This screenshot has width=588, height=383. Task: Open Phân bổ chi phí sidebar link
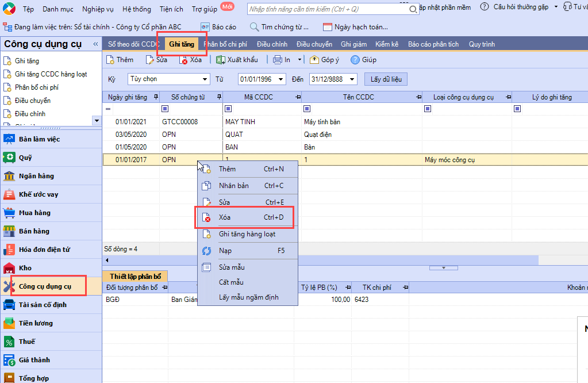(37, 87)
